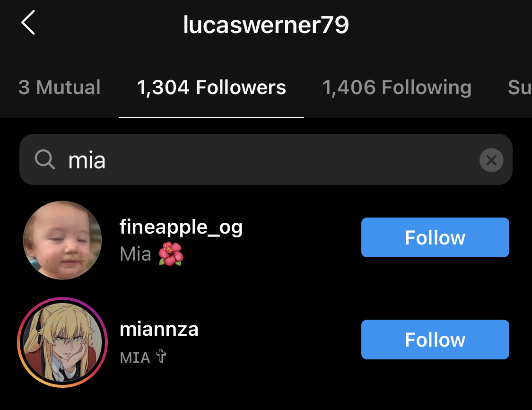Open the partially visible Su tab
The image size is (532, 410).
point(519,87)
